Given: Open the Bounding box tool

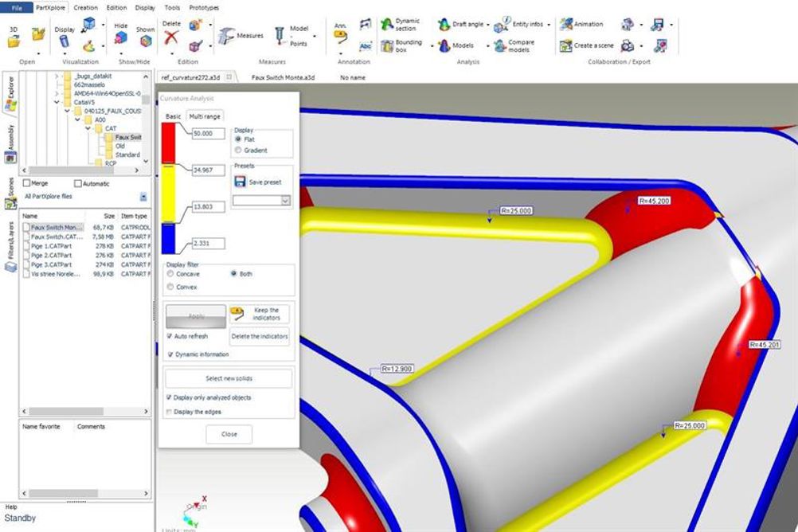Looking at the screenshot, I should click(401, 46).
